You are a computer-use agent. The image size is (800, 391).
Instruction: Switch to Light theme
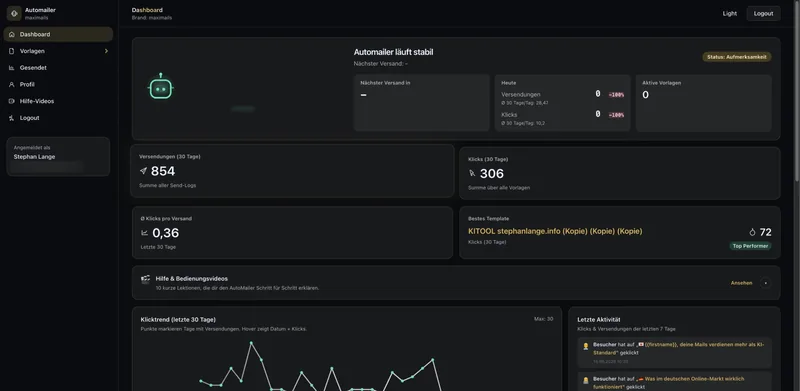click(730, 14)
